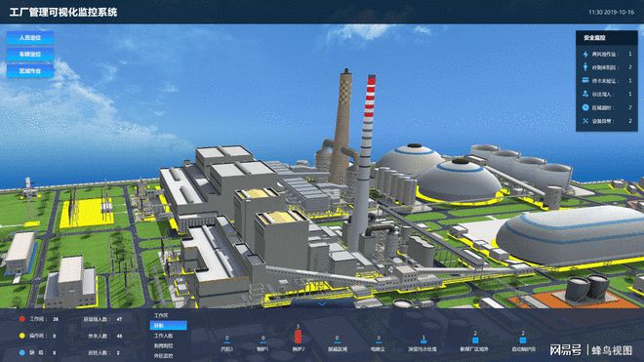Open the 人员定位 personnel positioning button
This screenshot has height=362, width=644.
click(x=30, y=38)
